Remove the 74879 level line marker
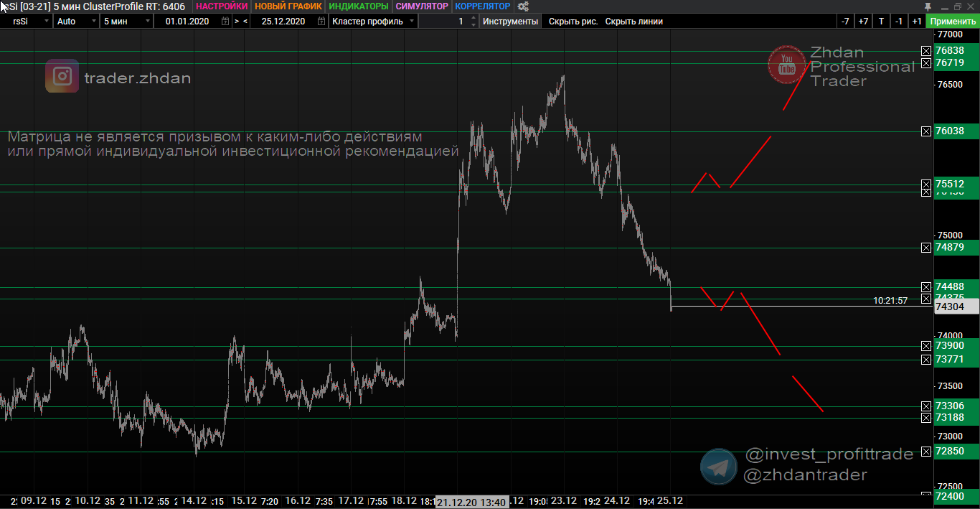This screenshot has height=509, width=980. click(x=926, y=248)
